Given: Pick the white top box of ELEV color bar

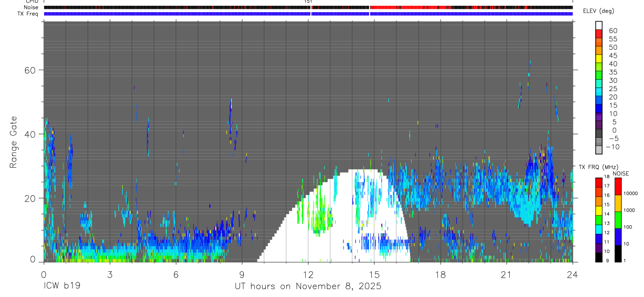Looking at the screenshot, I should (x=599, y=25).
